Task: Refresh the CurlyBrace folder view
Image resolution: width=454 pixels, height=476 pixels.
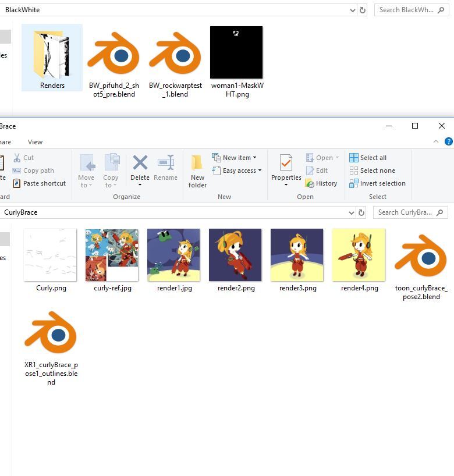Action: 361,212
